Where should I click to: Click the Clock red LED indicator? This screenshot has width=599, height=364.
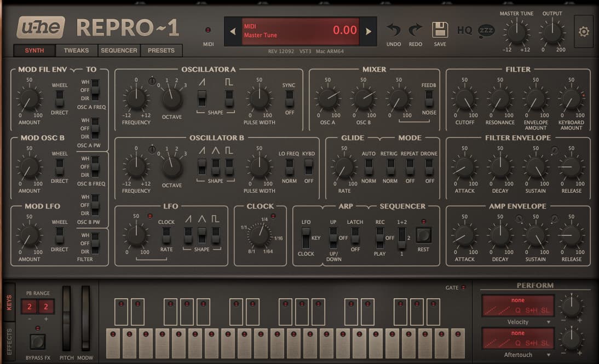[x=273, y=216]
